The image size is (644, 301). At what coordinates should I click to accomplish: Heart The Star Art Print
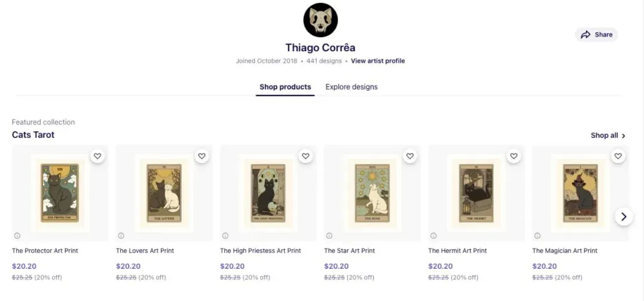pyautogui.click(x=410, y=156)
